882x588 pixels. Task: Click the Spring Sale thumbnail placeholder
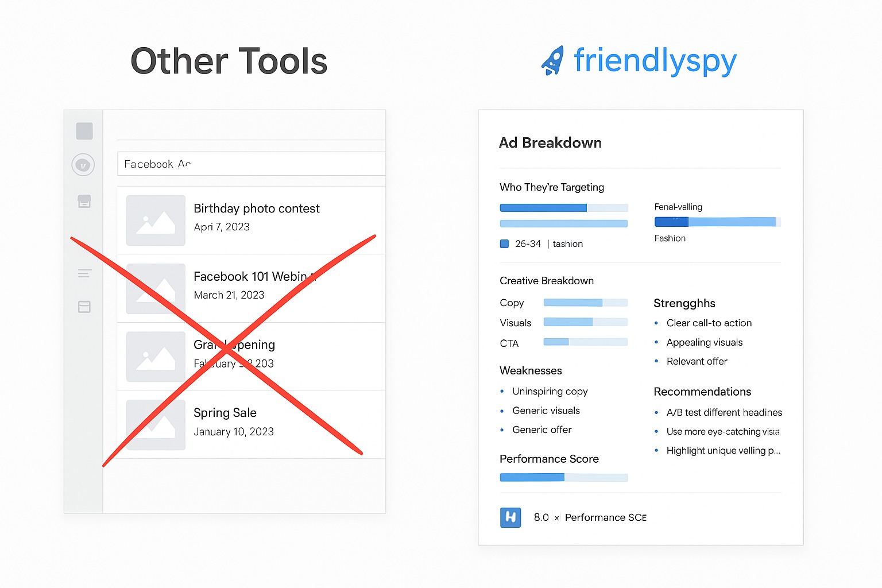pos(156,425)
